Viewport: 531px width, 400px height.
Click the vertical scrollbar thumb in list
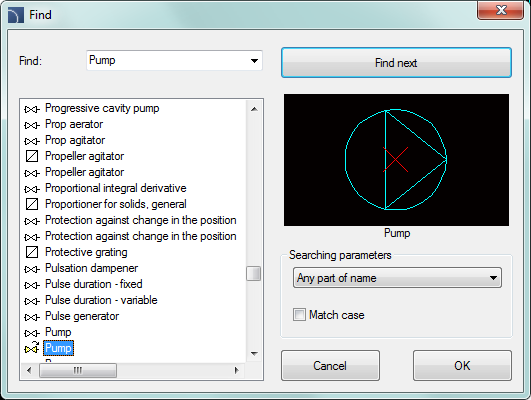[x=254, y=274]
